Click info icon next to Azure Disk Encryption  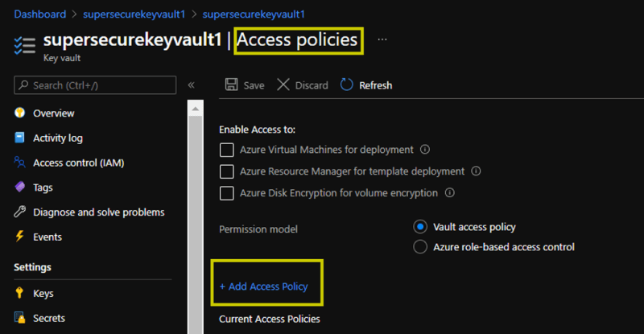coord(450,192)
